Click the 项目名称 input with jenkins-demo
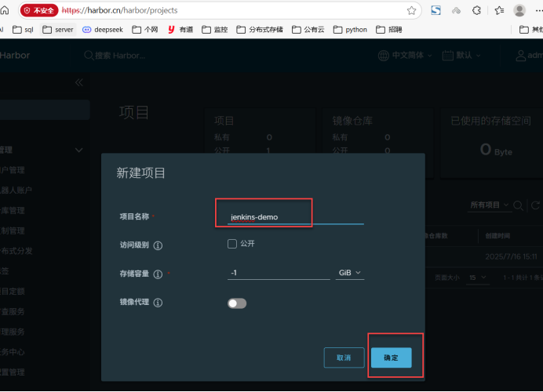This screenshot has height=392, width=543. [x=294, y=216]
